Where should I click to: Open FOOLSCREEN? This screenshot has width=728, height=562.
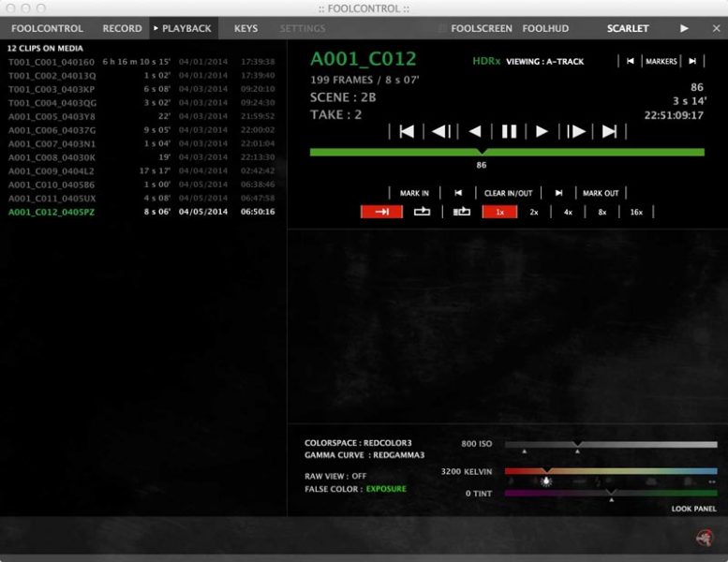point(482,28)
